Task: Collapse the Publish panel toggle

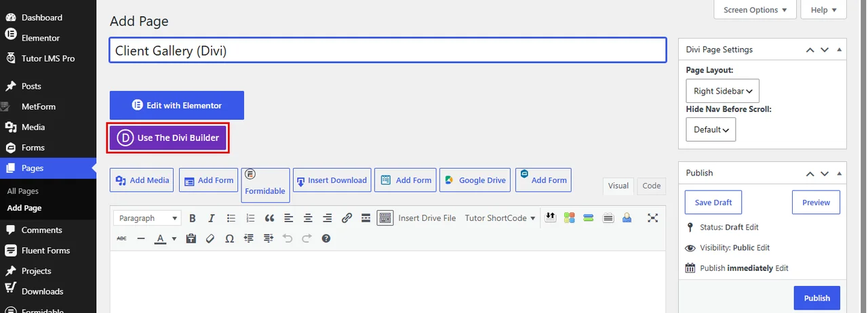Action: point(840,173)
